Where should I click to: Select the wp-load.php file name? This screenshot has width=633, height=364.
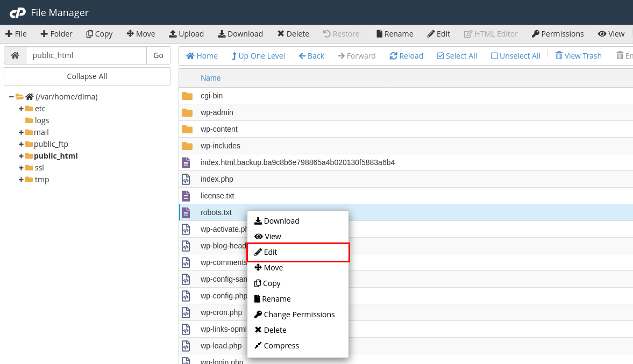click(221, 346)
